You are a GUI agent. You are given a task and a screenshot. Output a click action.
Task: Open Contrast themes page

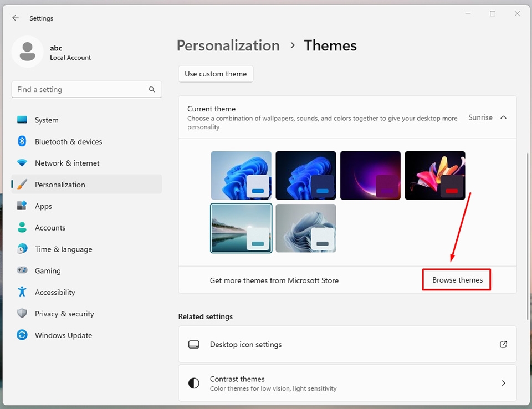point(347,383)
